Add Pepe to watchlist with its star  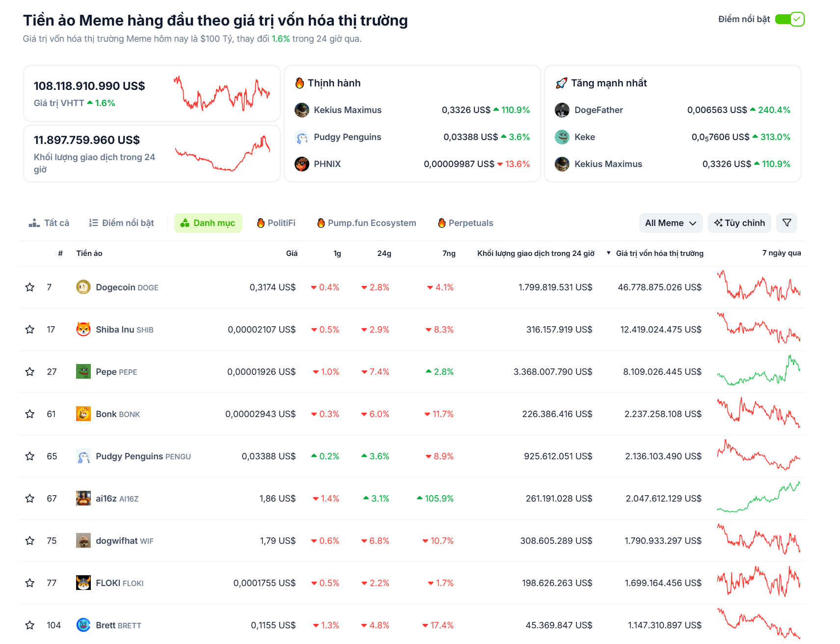point(30,372)
